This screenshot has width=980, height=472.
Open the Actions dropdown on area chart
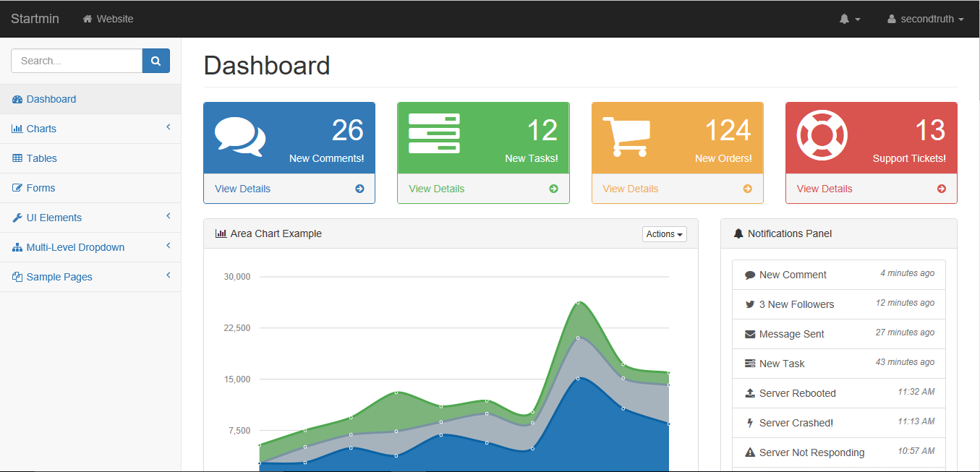(664, 234)
